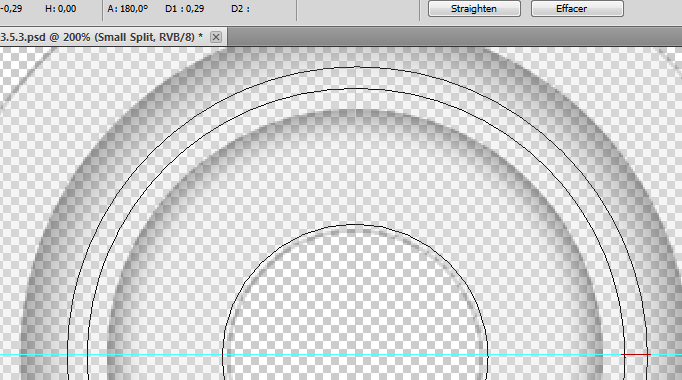The width and height of the screenshot is (682, 380).
Task: Click the red ruler measurement line
Action: [x=636, y=355]
